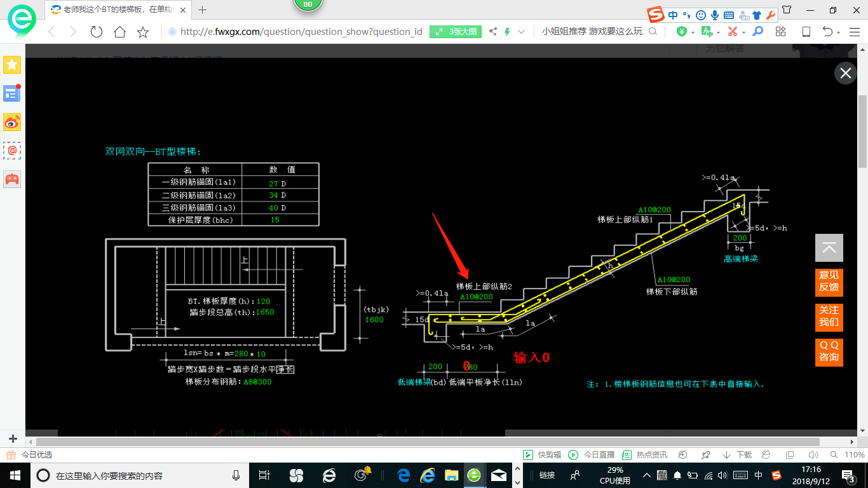Go back to previous page
The image size is (868, 488).
tap(51, 32)
